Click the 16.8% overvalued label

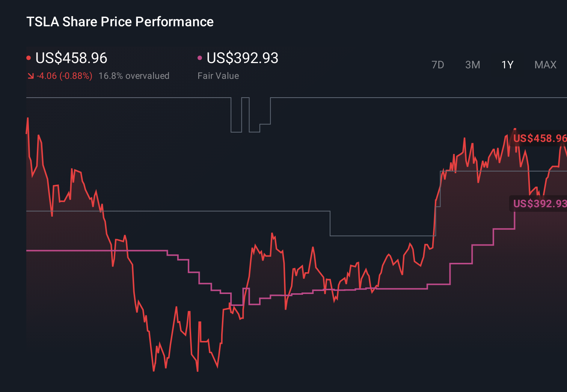[x=134, y=75]
